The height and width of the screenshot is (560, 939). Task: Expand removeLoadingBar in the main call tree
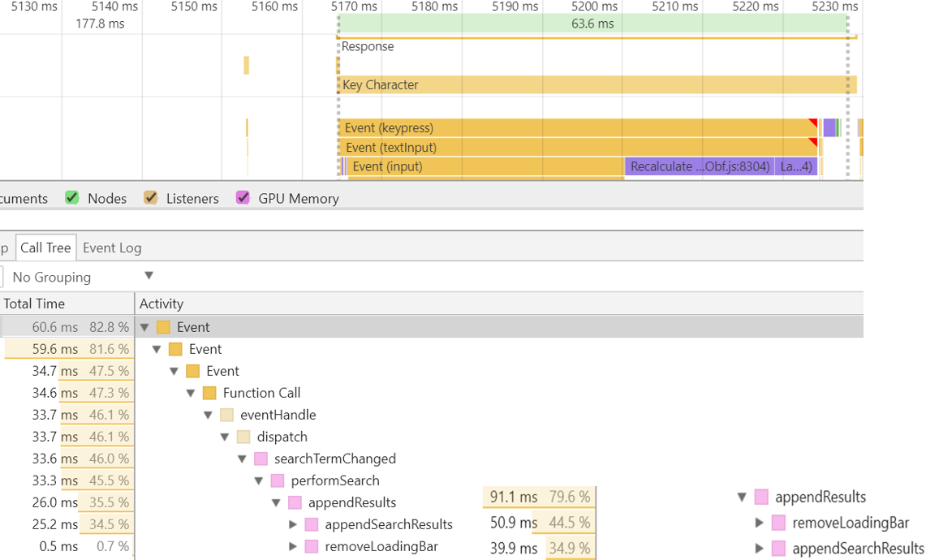click(293, 546)
